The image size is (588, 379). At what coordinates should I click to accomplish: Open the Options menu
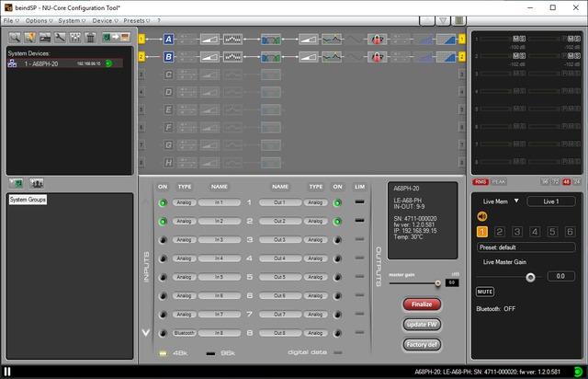point(37,19)
